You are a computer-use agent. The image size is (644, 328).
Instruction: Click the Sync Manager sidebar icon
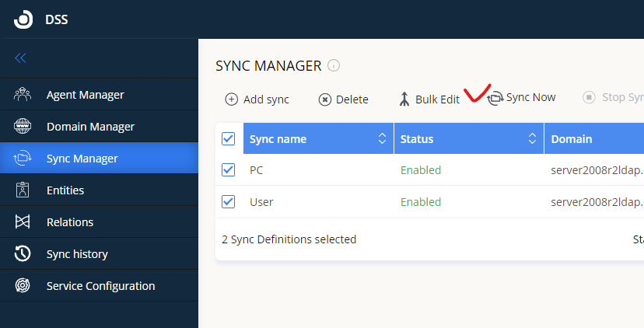(x=23, y=159)
